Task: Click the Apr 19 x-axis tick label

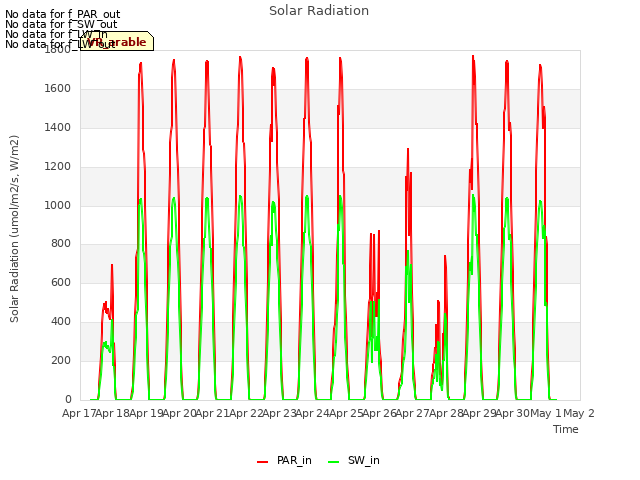Action: coord(146,413)
